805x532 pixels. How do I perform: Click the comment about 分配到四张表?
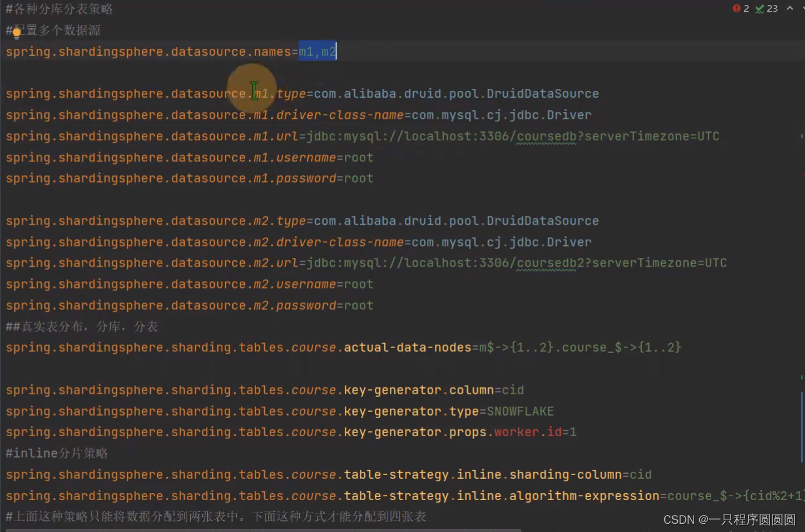pyautogui.click(x=216, y=517)
